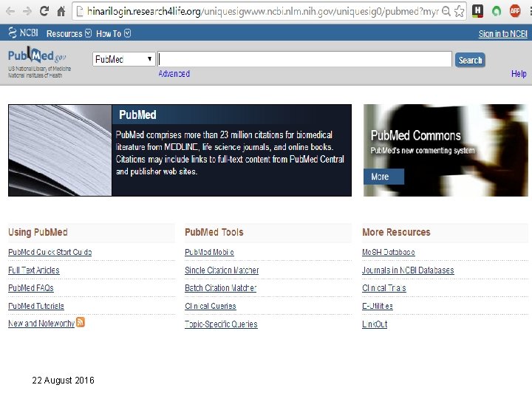532x399 pixels.
Task: Open Journals in NCBI Databases link
Action: [408, 270]
